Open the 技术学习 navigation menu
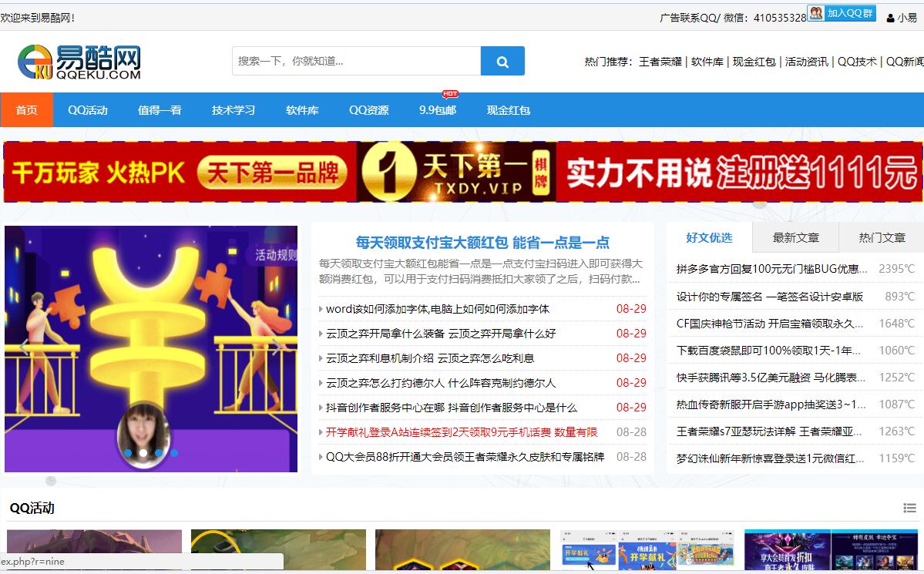 click(x=234, y=110)
